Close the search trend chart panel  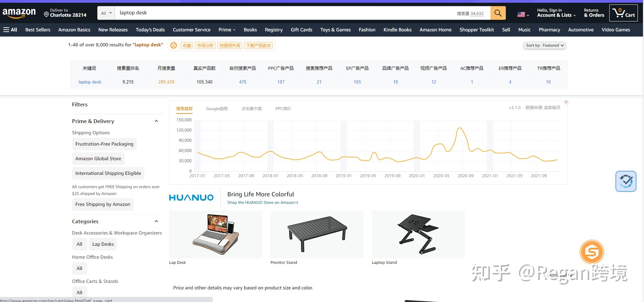click(x=566, y=102)
